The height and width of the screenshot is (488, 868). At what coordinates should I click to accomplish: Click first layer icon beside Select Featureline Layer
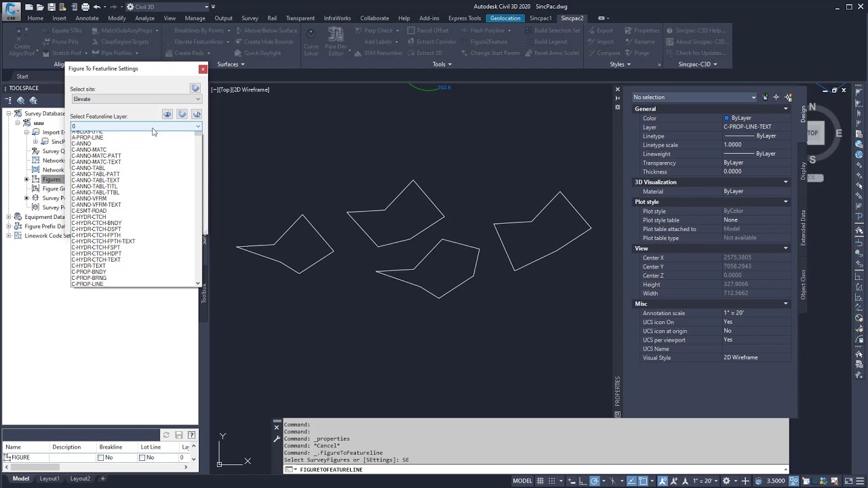tap(167, 114)
